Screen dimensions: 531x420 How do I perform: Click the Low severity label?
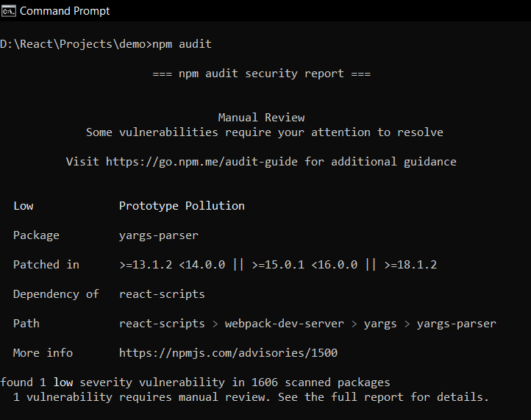(24, 206)
